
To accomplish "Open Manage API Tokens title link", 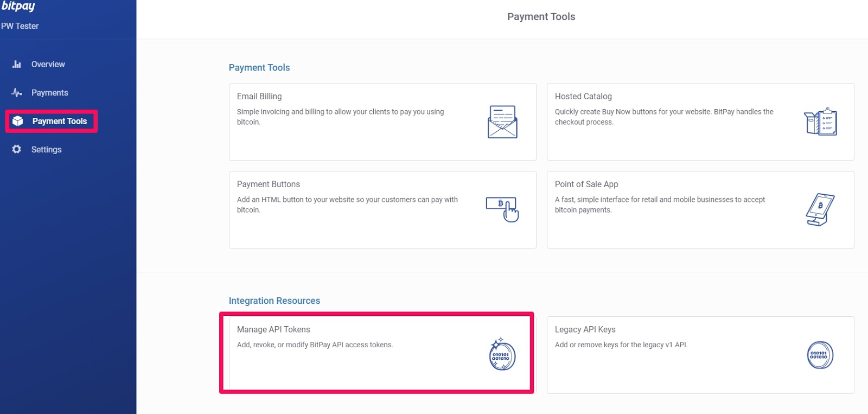I will pos(273,329).
